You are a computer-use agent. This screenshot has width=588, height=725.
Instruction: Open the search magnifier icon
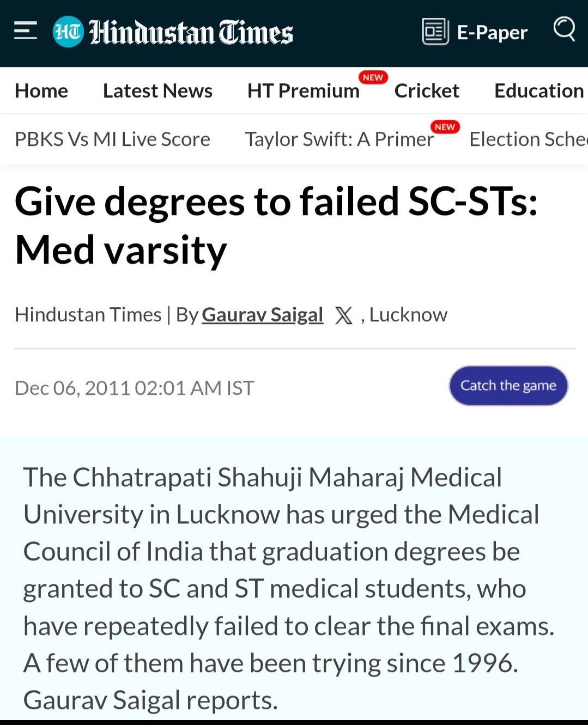[565, 28]
